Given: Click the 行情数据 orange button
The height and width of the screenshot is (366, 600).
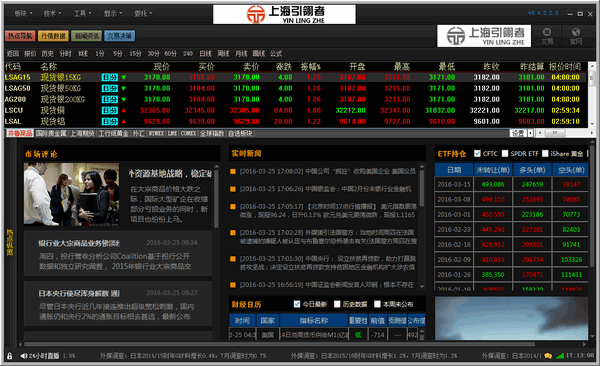Looking at the screenshot, I should pos(53,36).
